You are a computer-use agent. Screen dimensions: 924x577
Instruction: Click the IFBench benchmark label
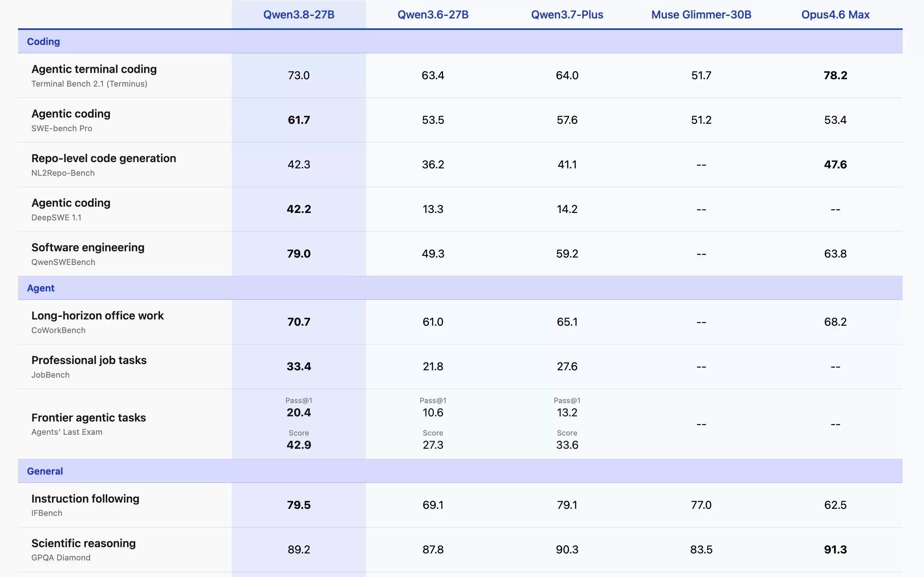click(x=46, y=513)
